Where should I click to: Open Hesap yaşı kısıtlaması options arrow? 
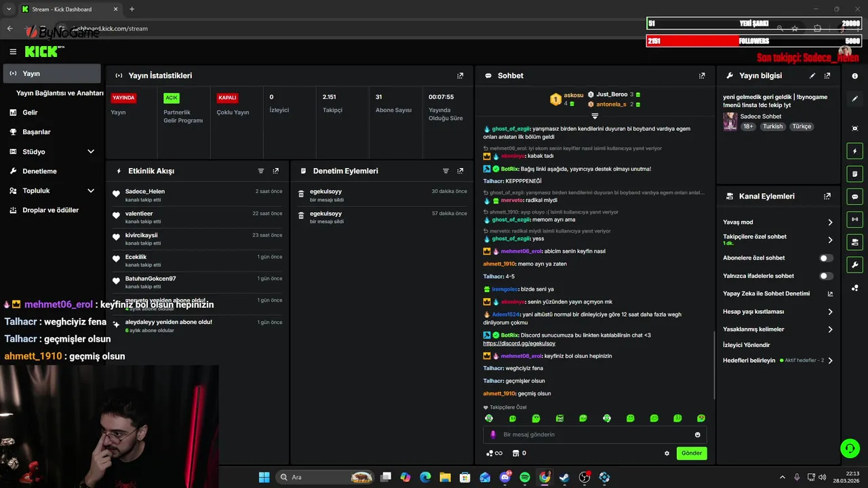830,312
